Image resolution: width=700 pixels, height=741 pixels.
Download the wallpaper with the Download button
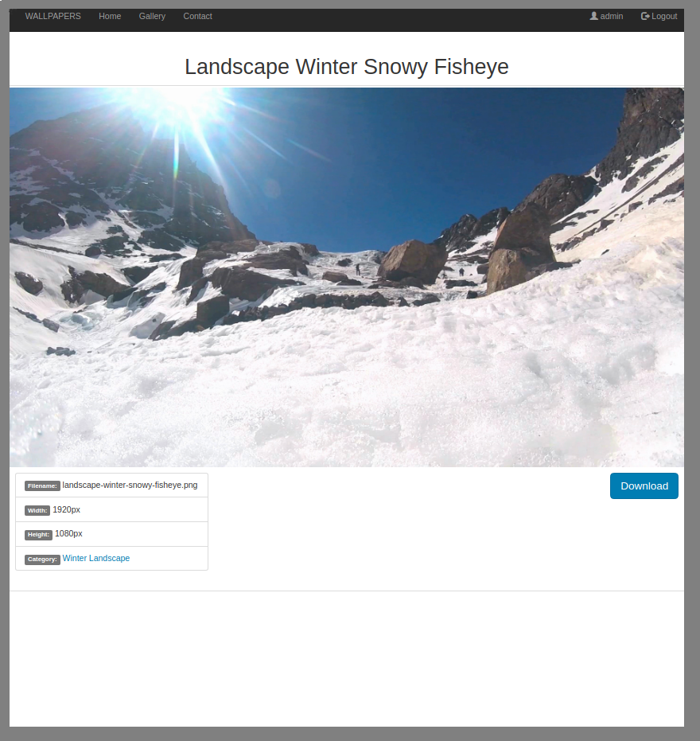point(644,486)
